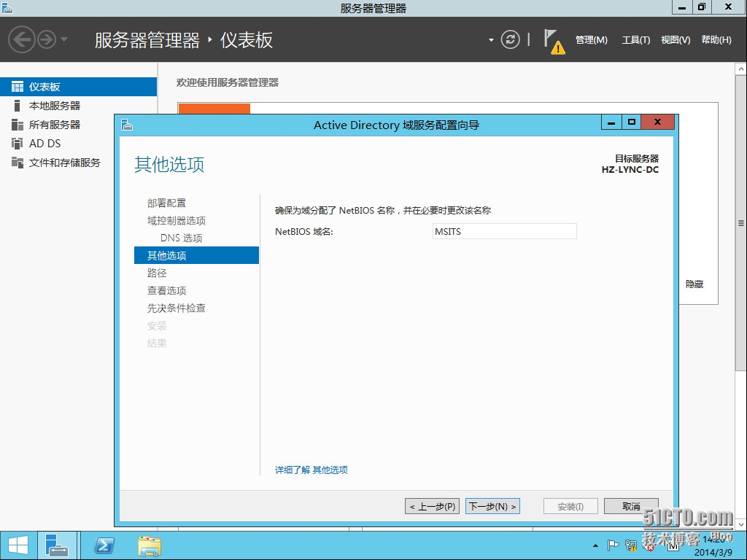Go to 路径 wizard step
This screenshot has height=560, width=747.
(x=157, y=273)
